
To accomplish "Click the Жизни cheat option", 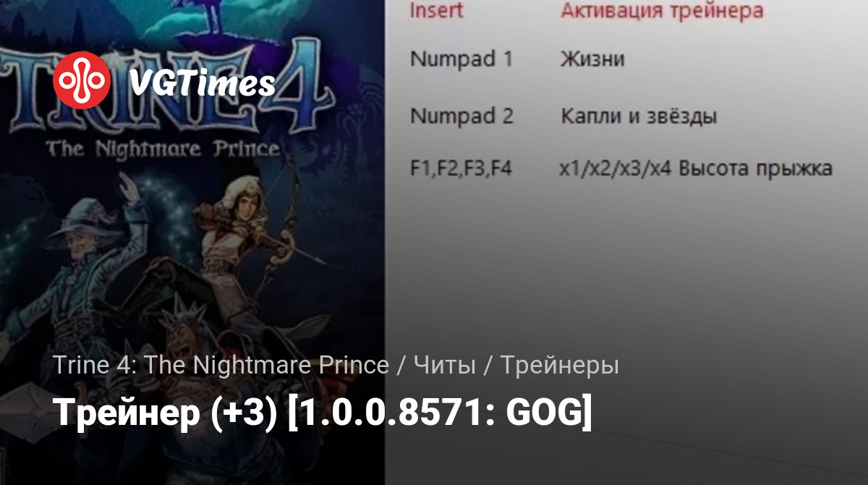I will pyautogui.click(x=592, y=59).
